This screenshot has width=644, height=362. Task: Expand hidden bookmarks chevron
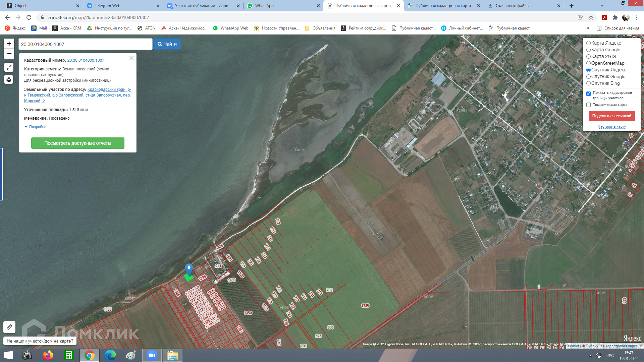[x=588, y=28]
